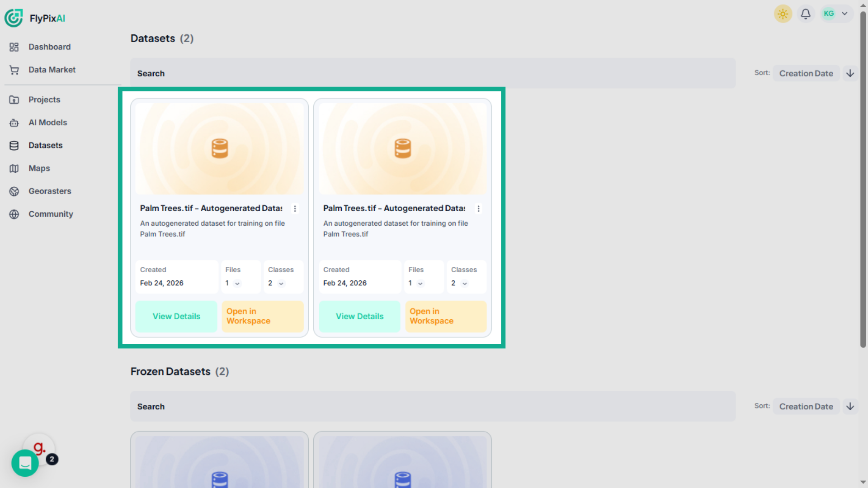The width and height of the screenshot is (868, 488).
Task: Click second frozen dataset's blue thumbnail
Action: (403, 462)
